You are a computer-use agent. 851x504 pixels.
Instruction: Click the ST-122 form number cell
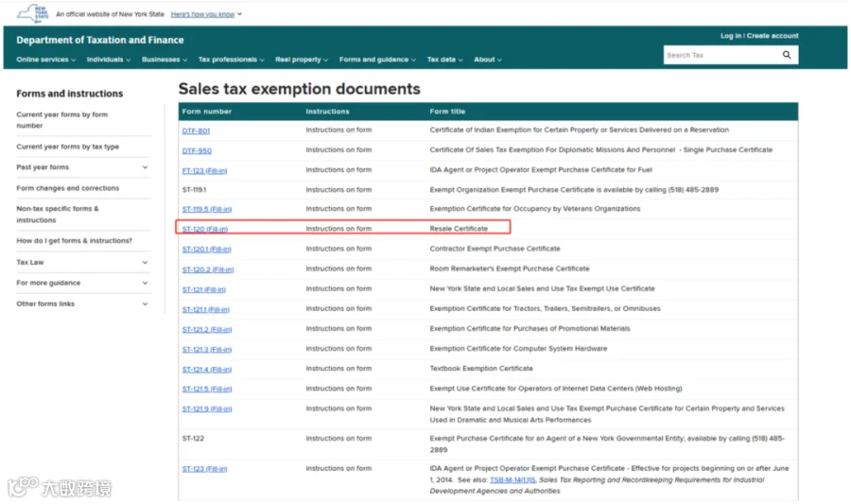click(x=193, y=439)
